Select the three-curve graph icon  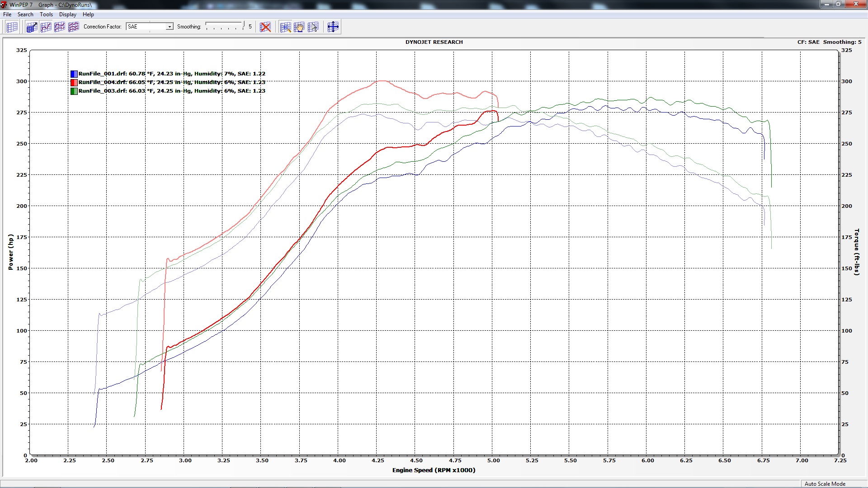click(74, 27)
